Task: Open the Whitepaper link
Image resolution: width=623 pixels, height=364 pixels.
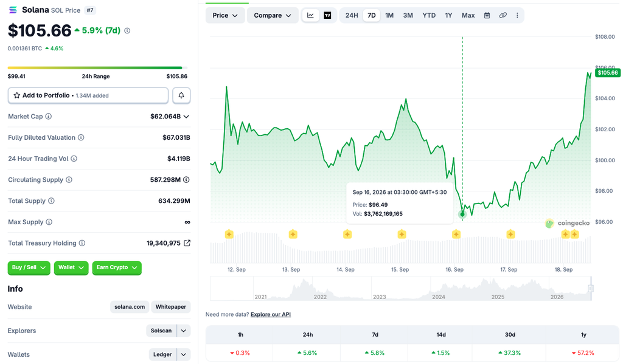Action: (x=171, y=307)
